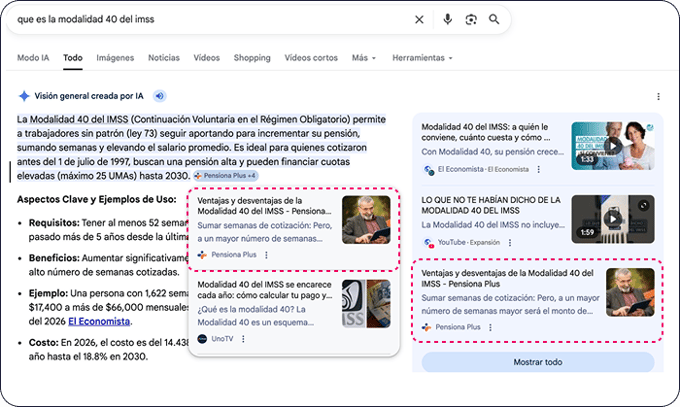Viewport: 680px width, 407px height.
Task: Click the El Economista source favicon
Action: [428, 170]
